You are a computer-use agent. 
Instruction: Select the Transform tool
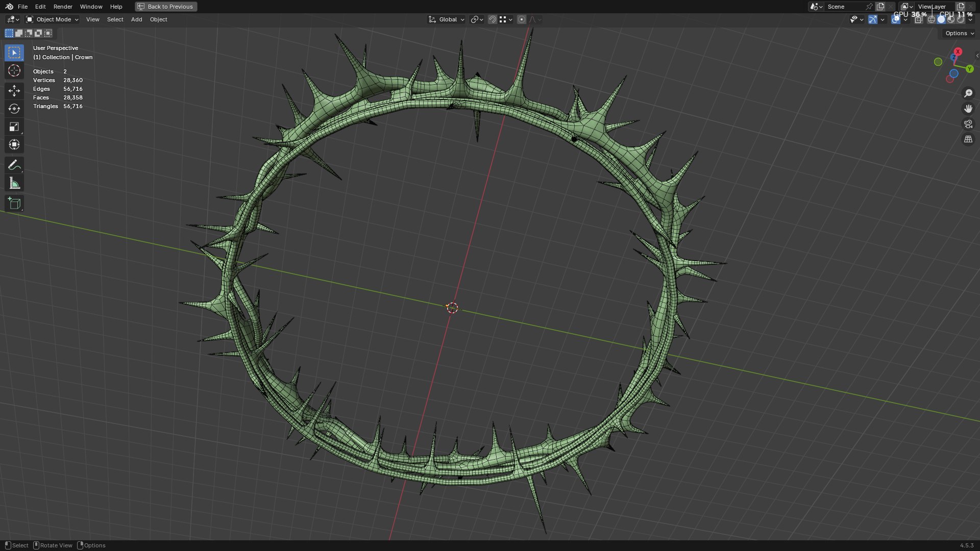point(14,144)
